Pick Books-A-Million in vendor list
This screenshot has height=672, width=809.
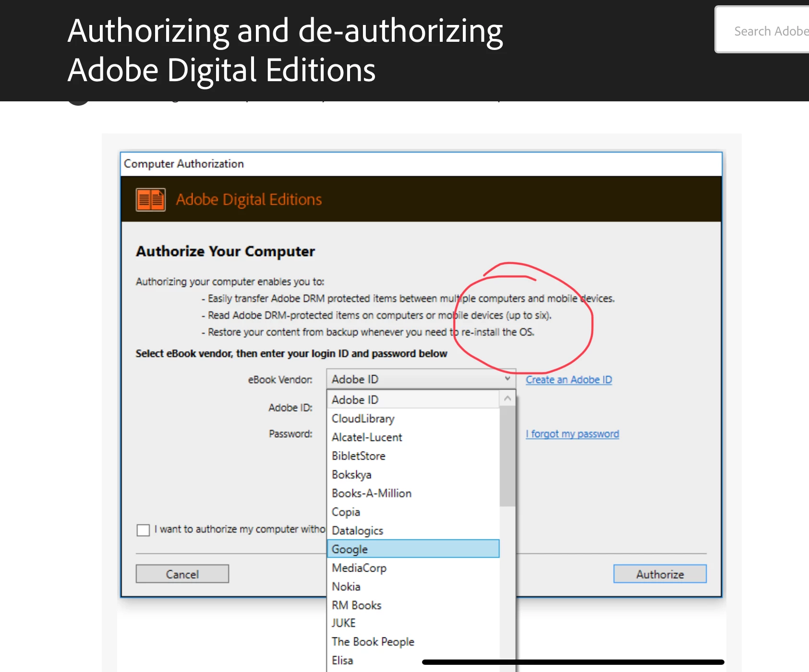point(413,493)
